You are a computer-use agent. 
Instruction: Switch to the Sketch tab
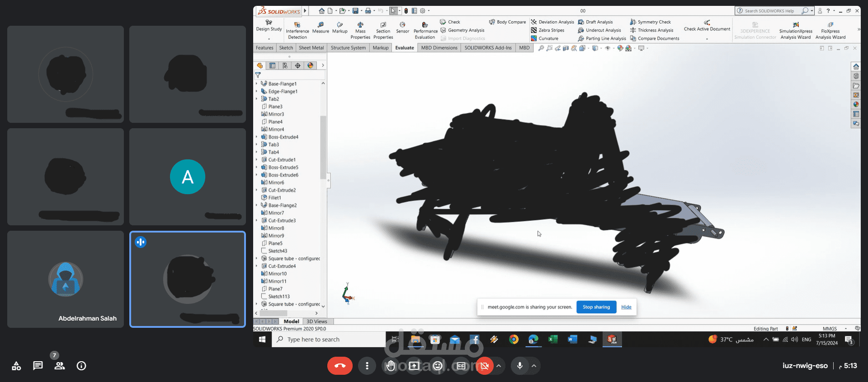pos(286,48)
